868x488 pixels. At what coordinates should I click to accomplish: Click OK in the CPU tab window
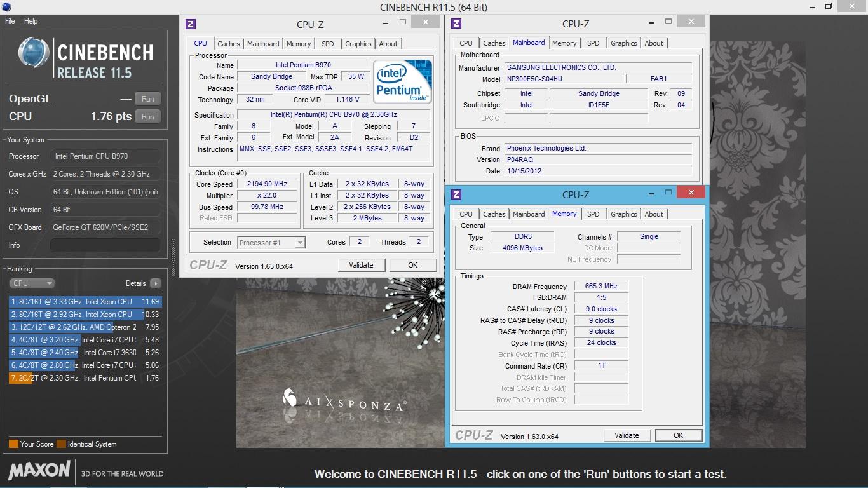[412, 265]
